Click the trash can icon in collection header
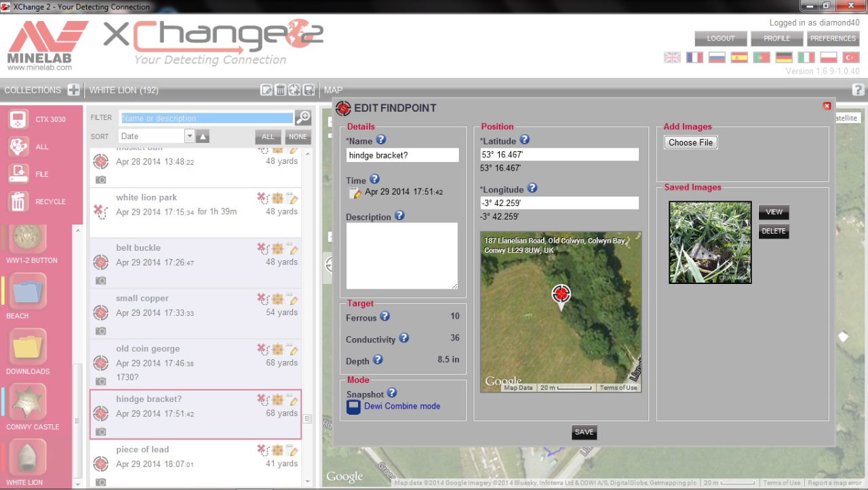The image size is (868, 490). [280, 90]
